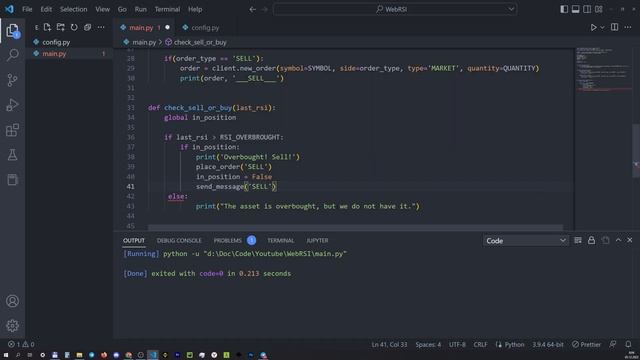
Task: Create a new file in Explorer
Action: pos(47,27)
